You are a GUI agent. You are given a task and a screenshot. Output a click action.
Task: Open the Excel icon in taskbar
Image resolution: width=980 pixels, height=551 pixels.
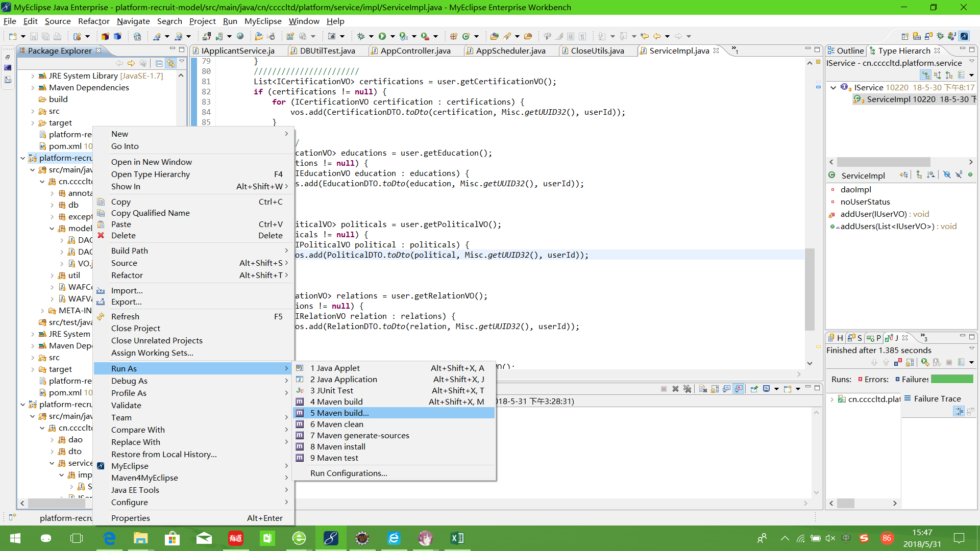pyautogui.click(x=457, y=538)
